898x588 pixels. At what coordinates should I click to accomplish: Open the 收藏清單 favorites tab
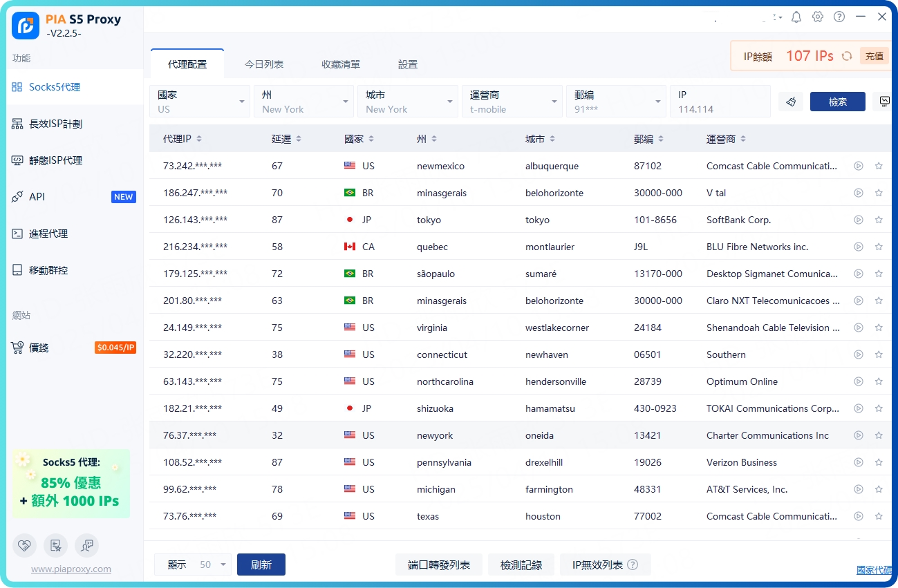point(341,64)
